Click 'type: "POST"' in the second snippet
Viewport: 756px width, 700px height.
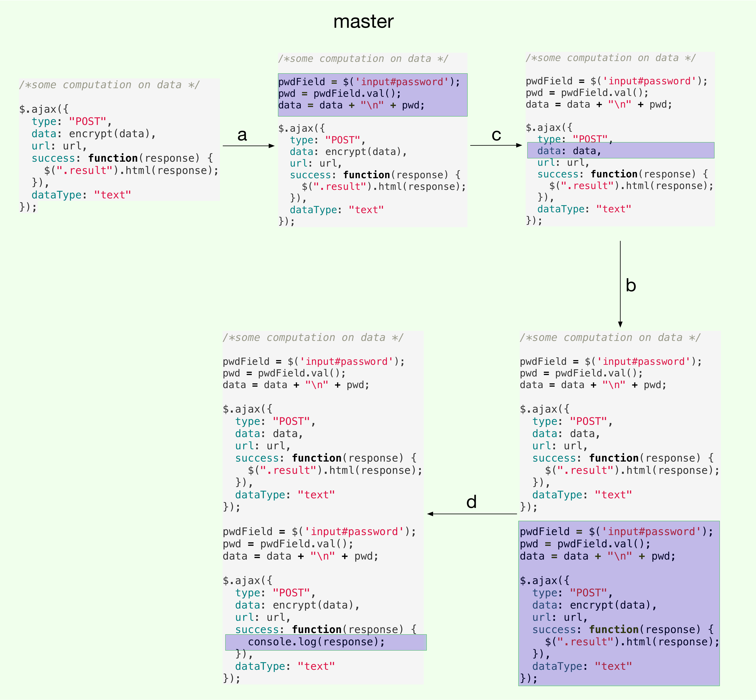327,140
